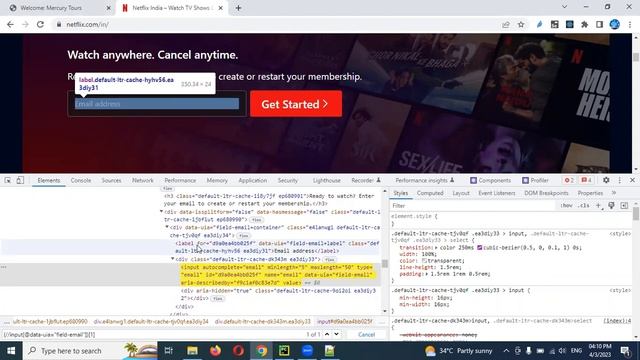Click the Email address input on Netflix
Screen dimensions: 640x360
(x=157, y=104)
